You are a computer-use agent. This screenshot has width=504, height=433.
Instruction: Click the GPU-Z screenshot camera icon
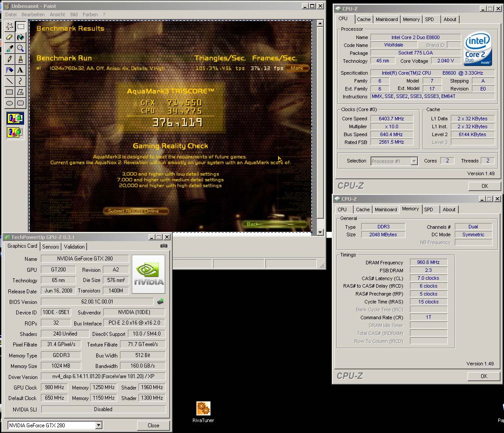pos(164,246)
